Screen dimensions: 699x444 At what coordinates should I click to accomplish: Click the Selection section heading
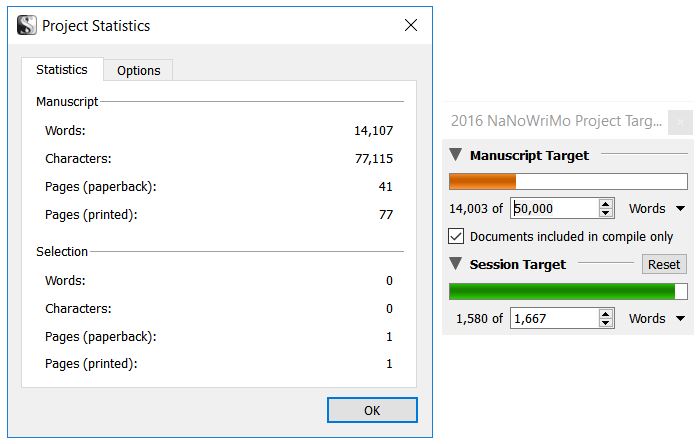click(62, 251)
